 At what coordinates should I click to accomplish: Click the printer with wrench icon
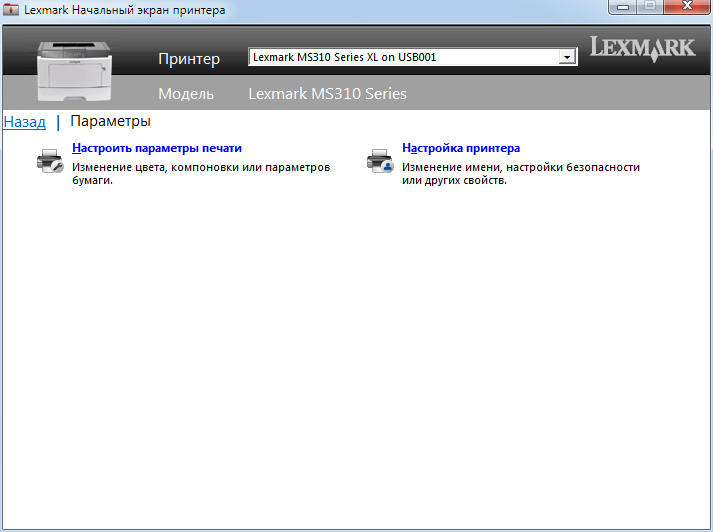point(50,161)
